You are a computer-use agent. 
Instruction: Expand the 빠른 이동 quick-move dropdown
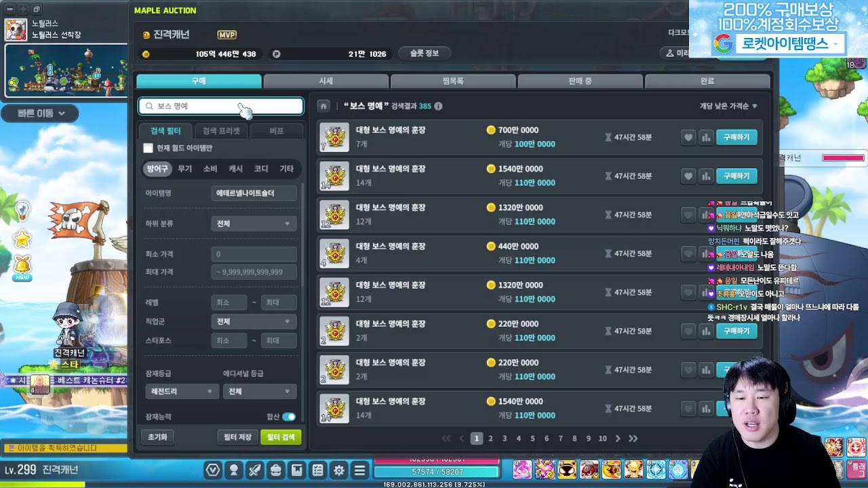(x=41, y=114)
